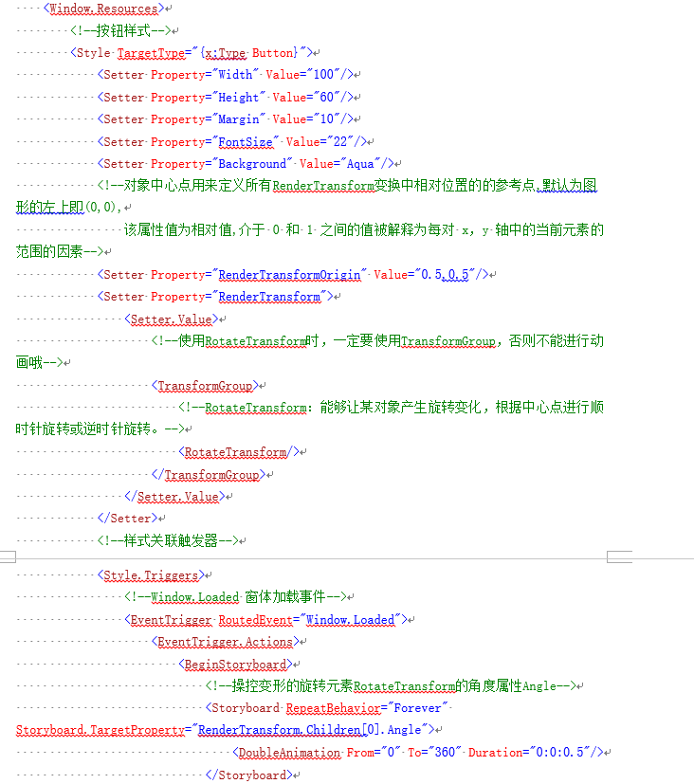Click the Height setter value "60"
Viewport: 694px width, 784px height.
326,97
